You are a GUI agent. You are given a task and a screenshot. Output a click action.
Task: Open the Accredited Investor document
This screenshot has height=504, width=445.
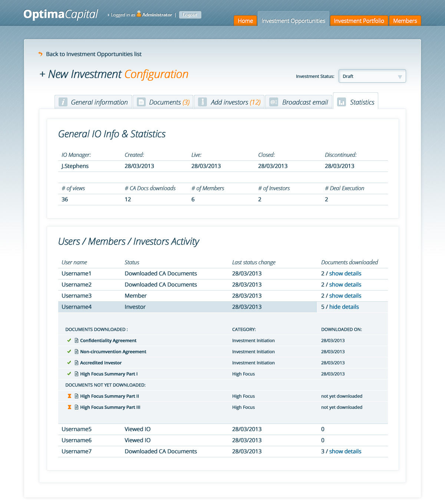(x=101, y=363)
